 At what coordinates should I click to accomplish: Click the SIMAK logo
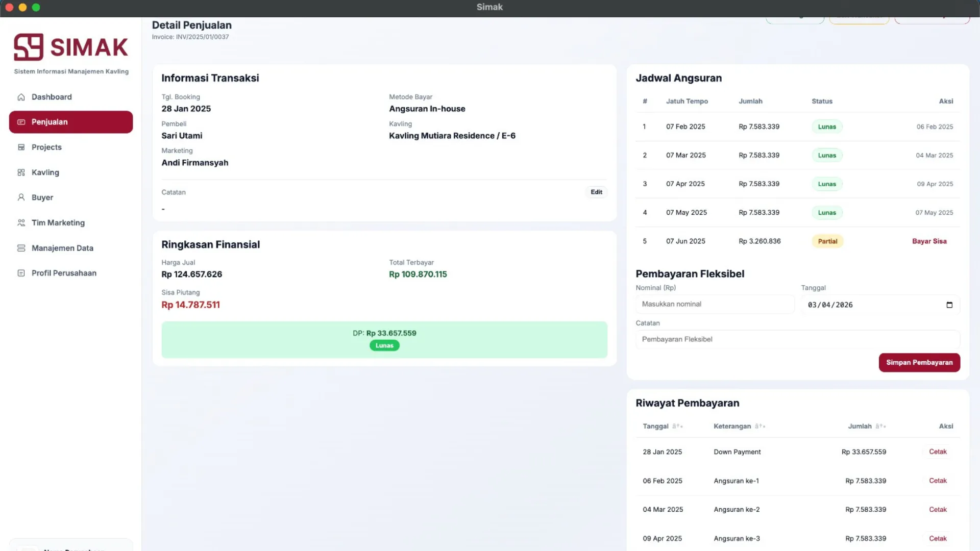[71, 47]
